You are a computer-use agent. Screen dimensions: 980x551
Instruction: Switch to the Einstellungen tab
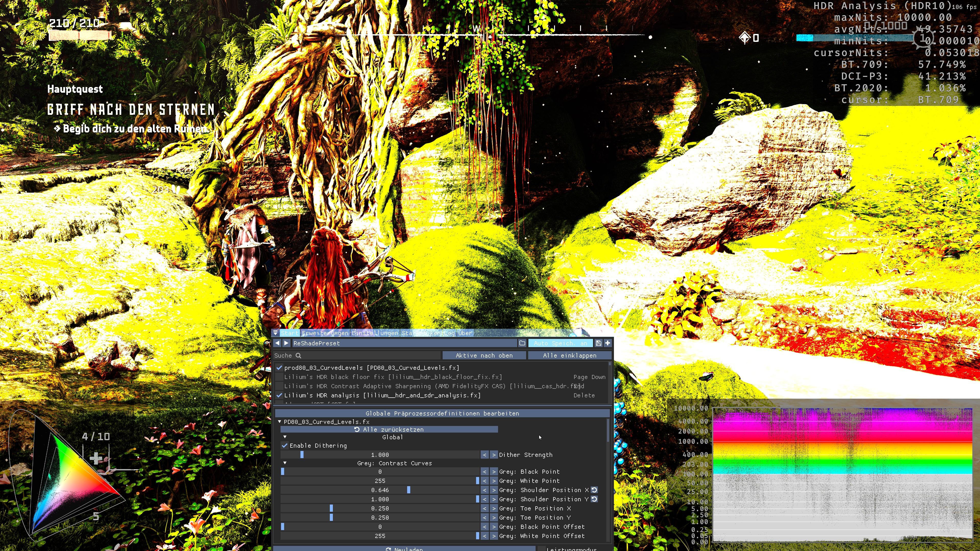(375, 333)
